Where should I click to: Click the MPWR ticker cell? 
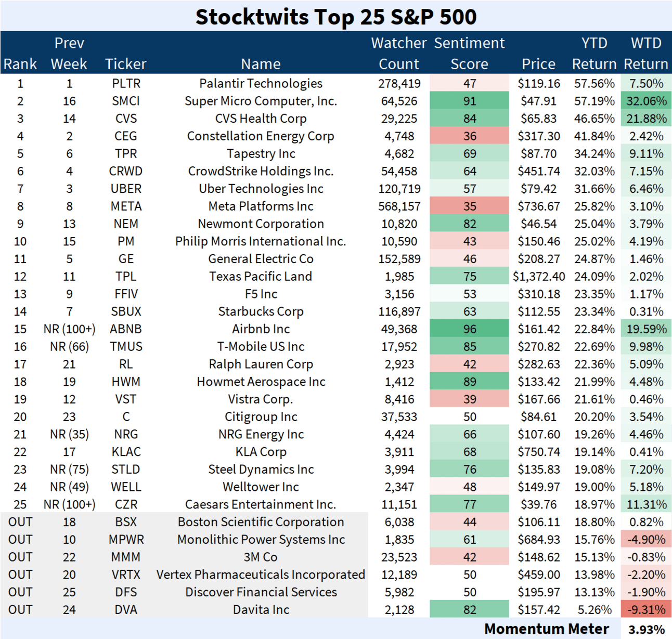126,540
